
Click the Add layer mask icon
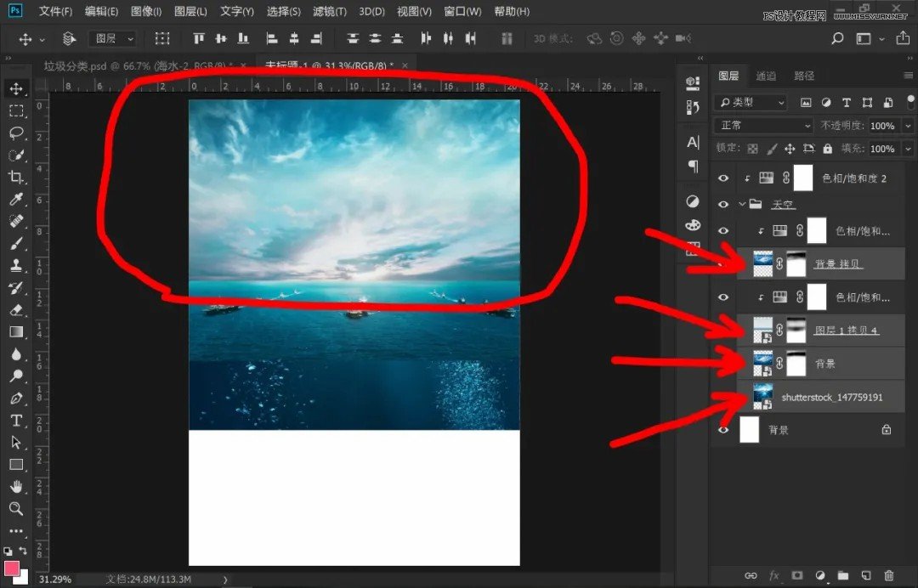pyautogui.click(x=796, y=576)
